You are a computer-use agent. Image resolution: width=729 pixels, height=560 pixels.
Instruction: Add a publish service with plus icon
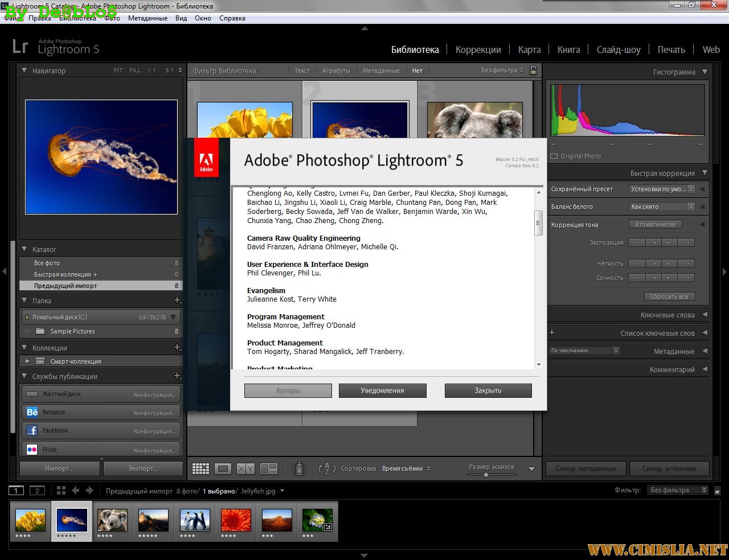[177, 376]
